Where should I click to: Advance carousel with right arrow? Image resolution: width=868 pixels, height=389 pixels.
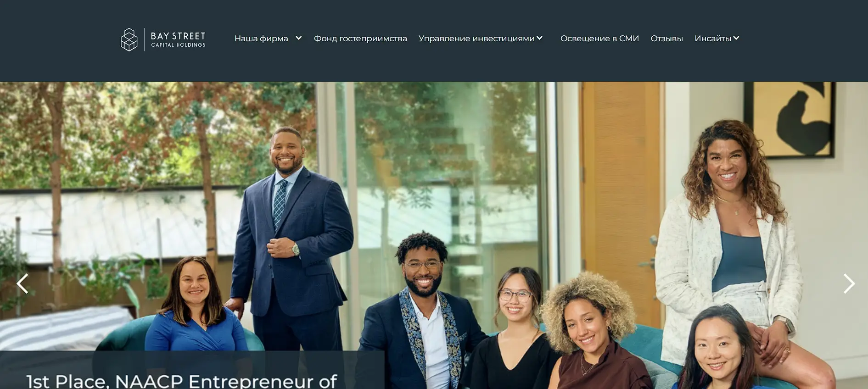pos(849,283)
